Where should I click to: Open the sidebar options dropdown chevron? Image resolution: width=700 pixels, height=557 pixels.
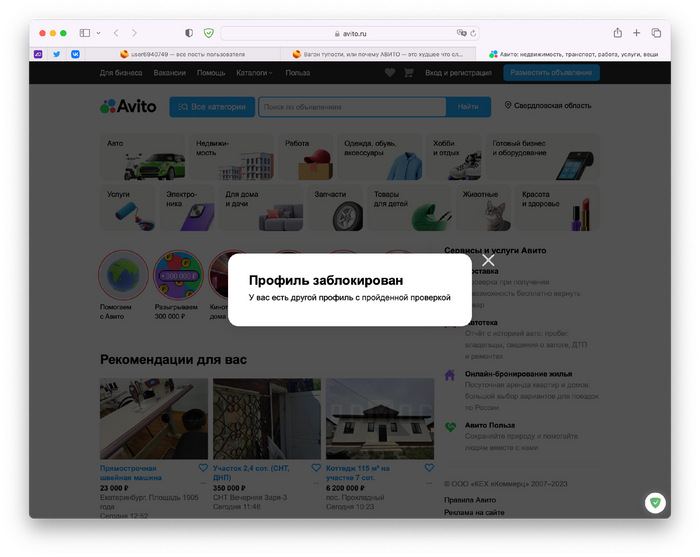pyautogui.click(x=99, y=33)
